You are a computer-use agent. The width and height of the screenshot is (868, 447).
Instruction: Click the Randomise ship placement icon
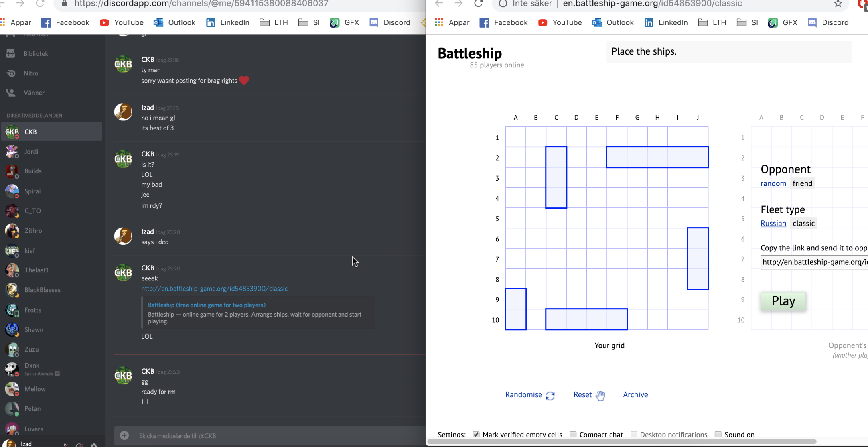[550, 396]
